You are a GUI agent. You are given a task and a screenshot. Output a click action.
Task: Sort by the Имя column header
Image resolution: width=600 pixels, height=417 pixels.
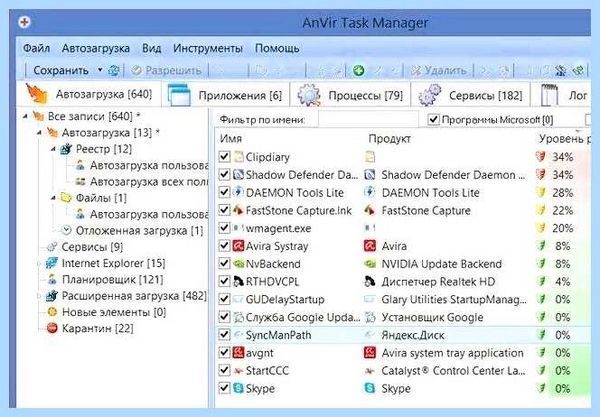231,138
